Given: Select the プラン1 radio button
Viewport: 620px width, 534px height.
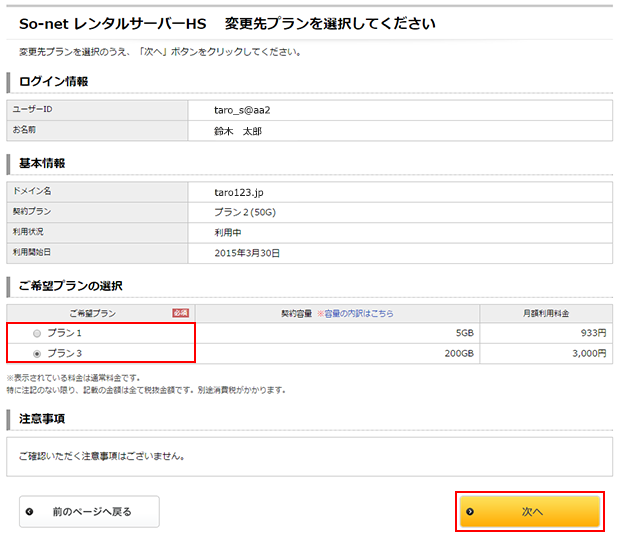Looking at the screenshot, I should pyautogui.click(x=38, y=333).
